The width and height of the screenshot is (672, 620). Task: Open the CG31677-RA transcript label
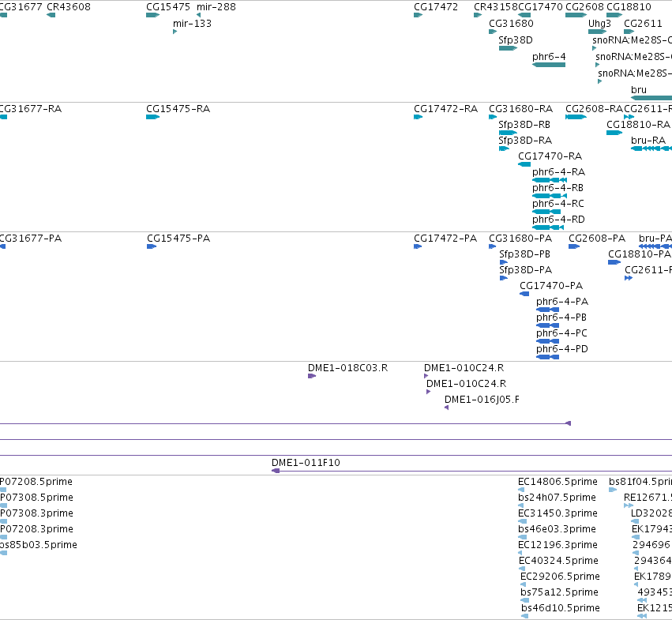[31, 109]
